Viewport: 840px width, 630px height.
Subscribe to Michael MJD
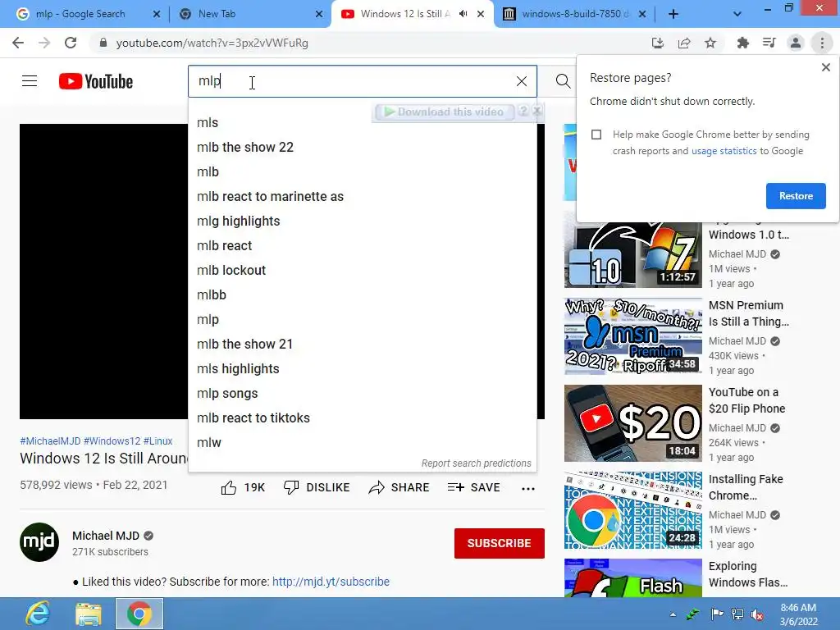(500, 543)
